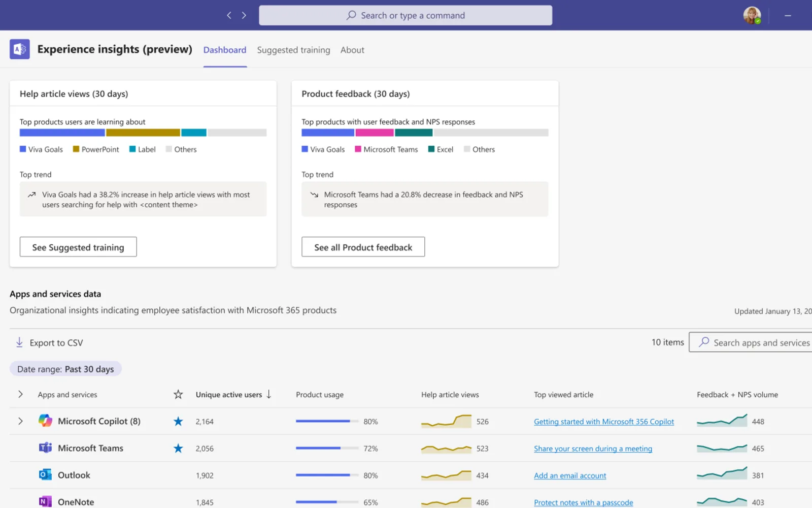812x508 pixels.
Task: Click the top Search or type a command box
Action: pos(405,15)
